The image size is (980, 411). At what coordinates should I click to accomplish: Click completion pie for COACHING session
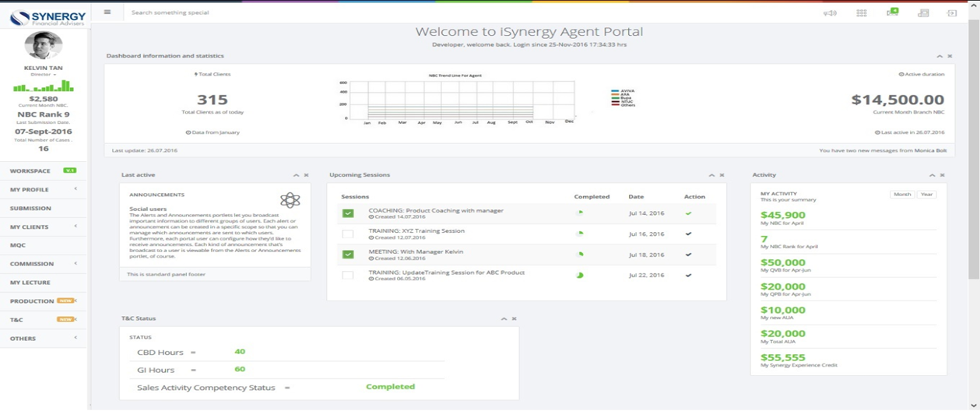[x=579, y=213]
